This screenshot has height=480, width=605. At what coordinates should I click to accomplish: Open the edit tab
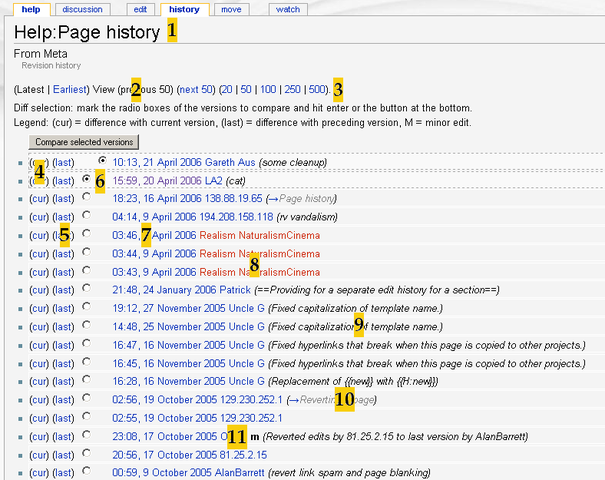point(140,9)
